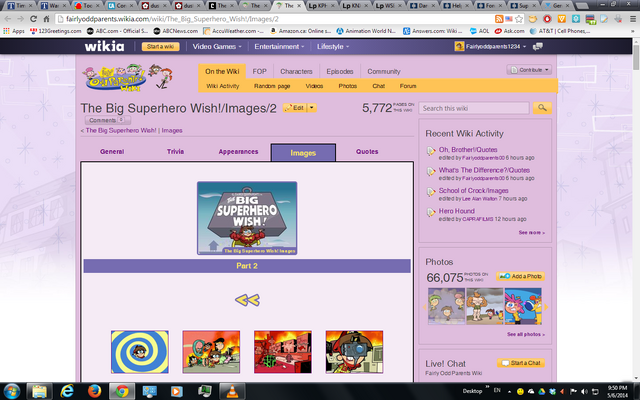Open the FOP nav menu

(x=259, y=71)
